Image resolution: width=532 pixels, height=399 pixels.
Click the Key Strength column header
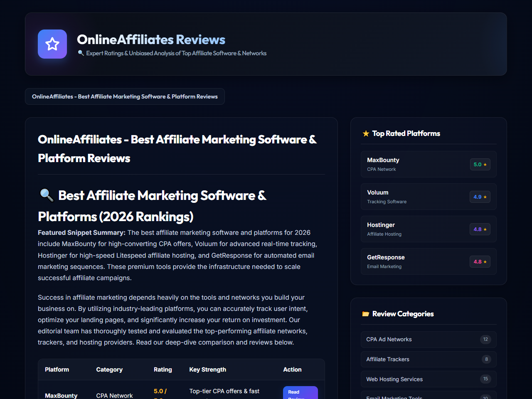coord(208,369)
